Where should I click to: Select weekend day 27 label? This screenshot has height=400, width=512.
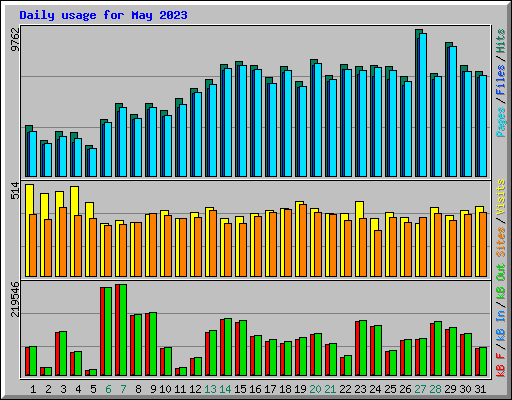[420, 389]
